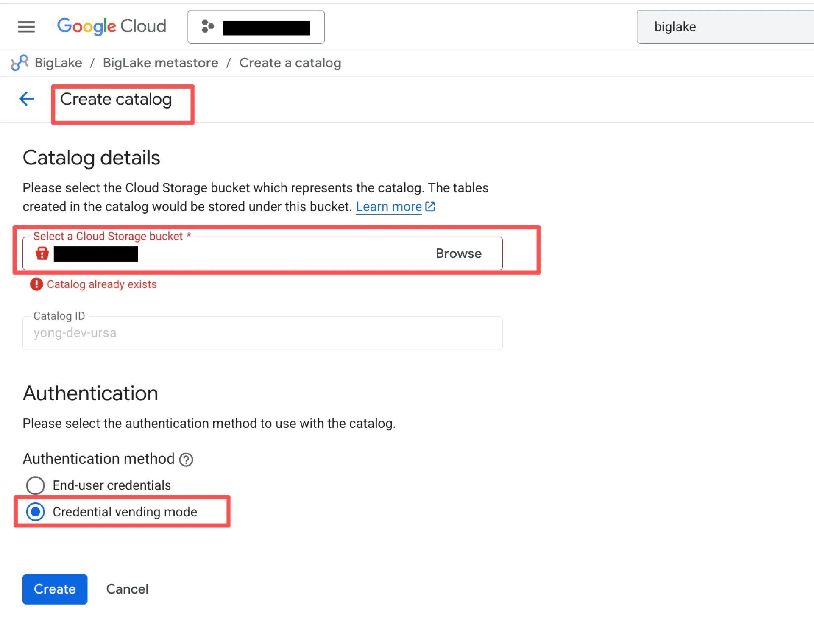Click the Cloud Storage bucket input field
814x644 pixels.
(x=262, y=254)
